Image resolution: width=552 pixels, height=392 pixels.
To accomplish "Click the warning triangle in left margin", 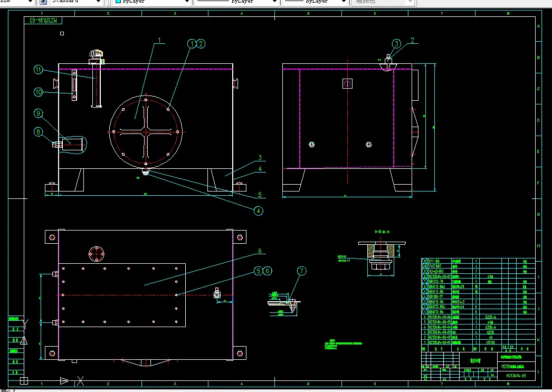I will pos(24,340).
